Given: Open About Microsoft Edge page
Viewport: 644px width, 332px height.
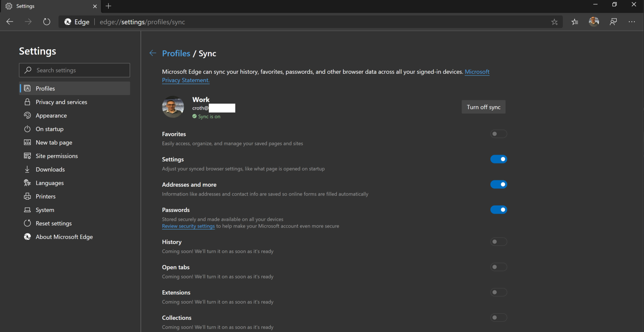Looking at the screenshot, I should (x=64, y=237).
